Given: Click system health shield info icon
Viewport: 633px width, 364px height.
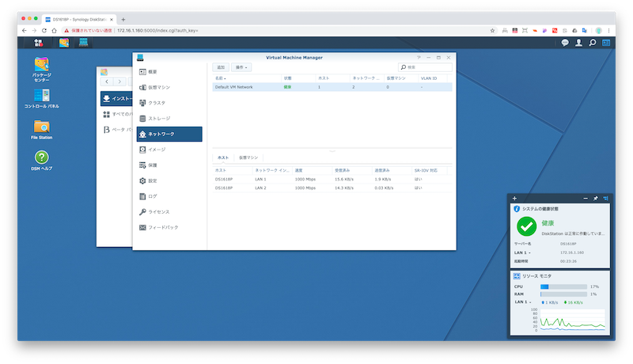Looking at the screenshot, I should pyautogui.click(x=517, y=209).
